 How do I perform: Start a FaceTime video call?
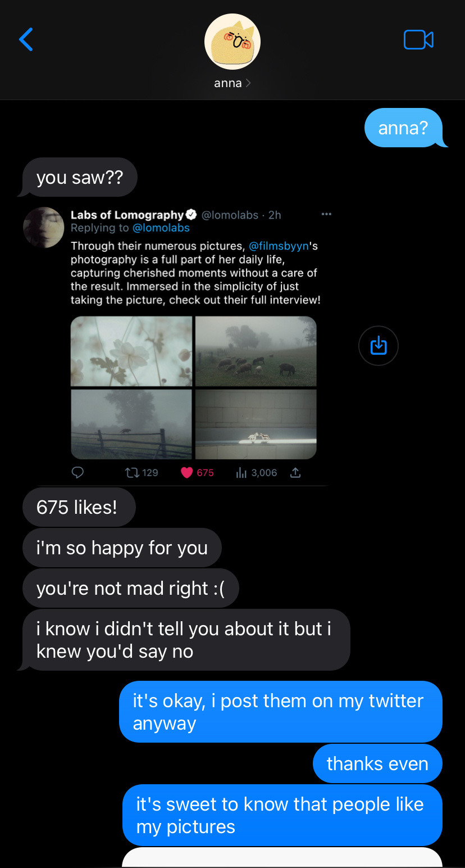pos(418,39)
